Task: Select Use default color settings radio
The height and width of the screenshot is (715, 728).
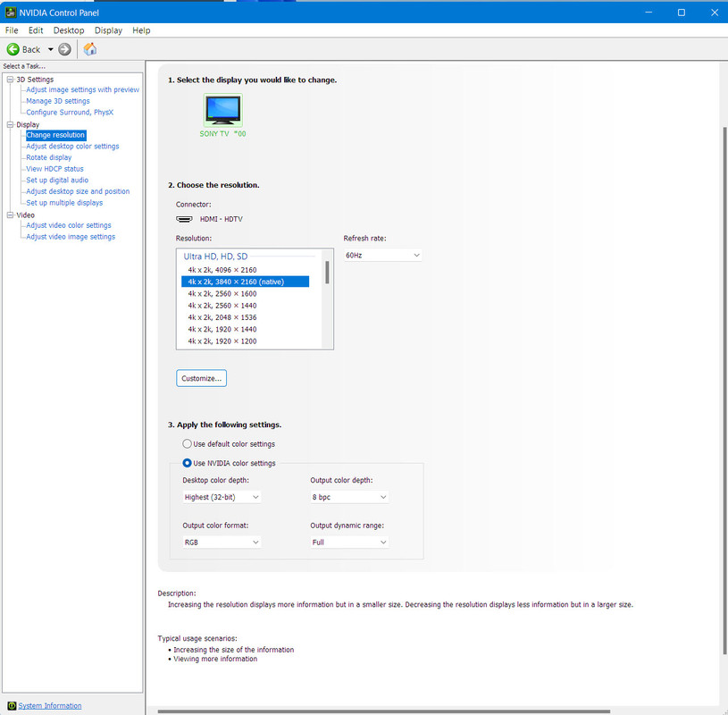Action: coord(187,443)
